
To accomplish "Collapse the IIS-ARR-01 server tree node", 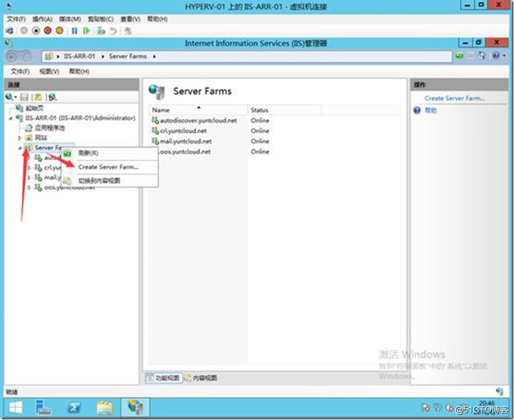I will tap(10, 118).
